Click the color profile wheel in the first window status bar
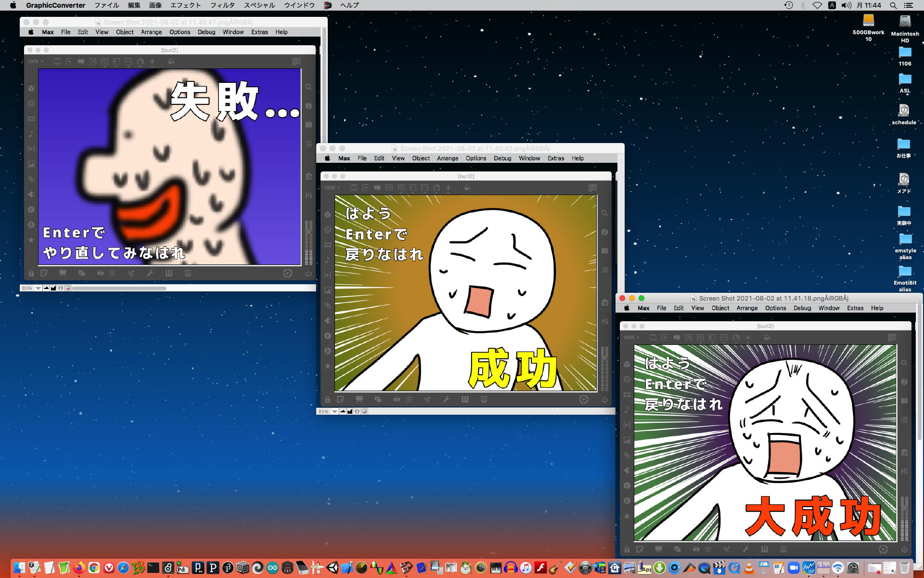The height and width of the screenshot is (578, 924). point(68,288)
